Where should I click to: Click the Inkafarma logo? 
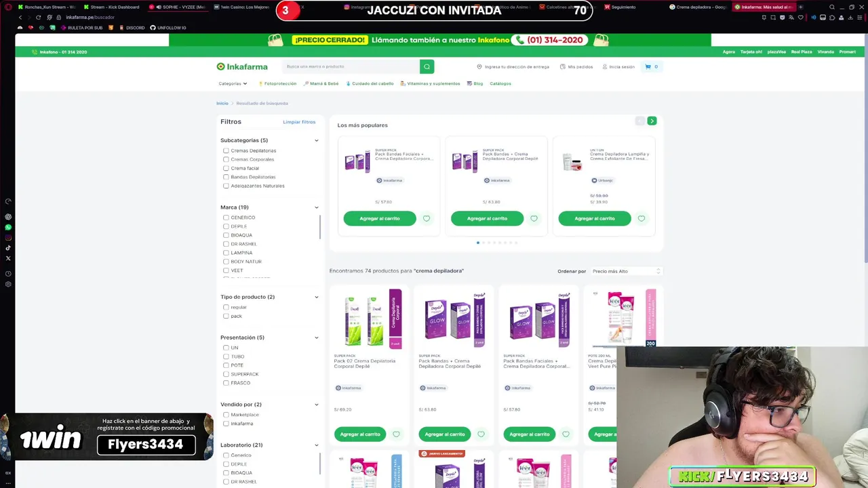tap(242, 66)
